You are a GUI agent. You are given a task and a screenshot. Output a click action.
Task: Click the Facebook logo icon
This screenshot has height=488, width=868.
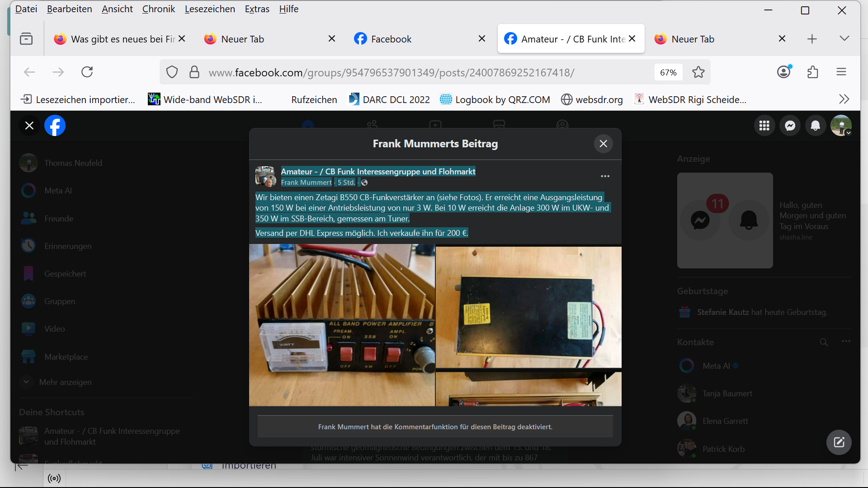click(55, 126)
